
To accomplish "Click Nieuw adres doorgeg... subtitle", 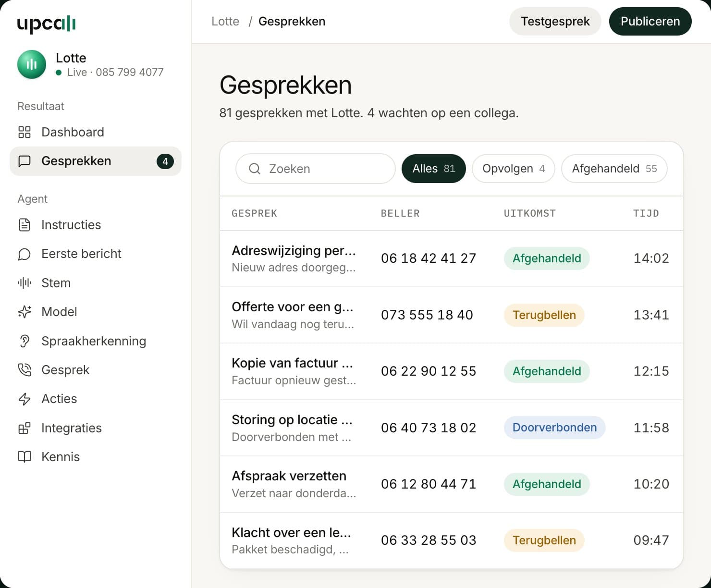I will click(x=294, y=268).
